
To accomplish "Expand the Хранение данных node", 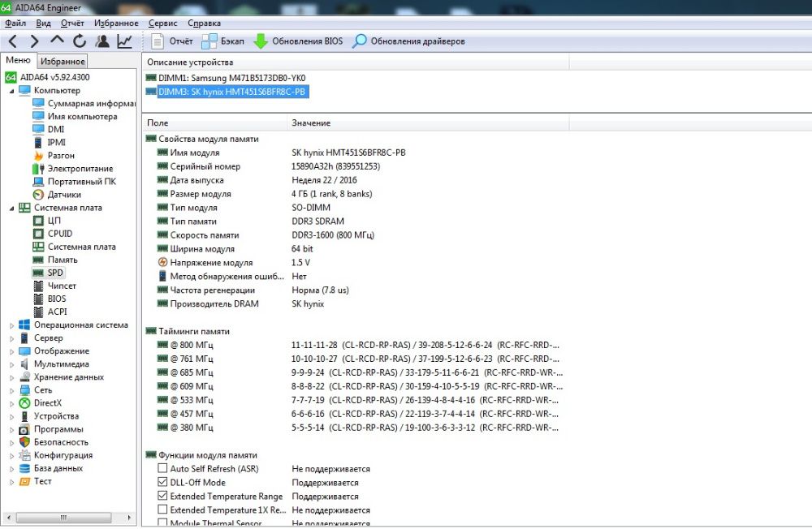I will (12, 377).
